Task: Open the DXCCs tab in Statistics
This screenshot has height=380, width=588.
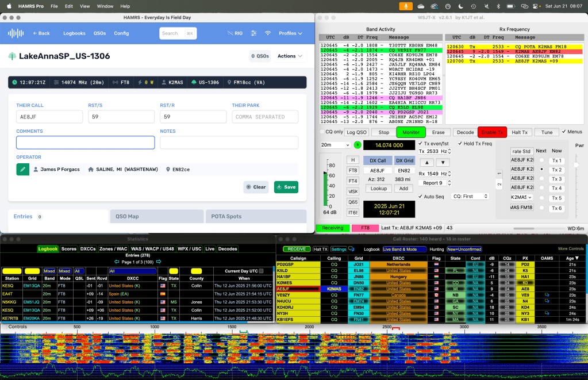Action: pos(88,249)
